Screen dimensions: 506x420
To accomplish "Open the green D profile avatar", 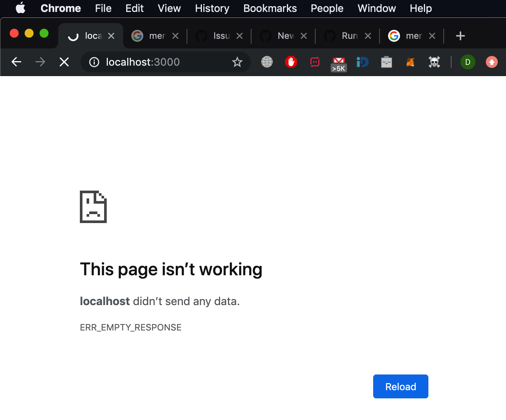I will click(x=468, y=62).
